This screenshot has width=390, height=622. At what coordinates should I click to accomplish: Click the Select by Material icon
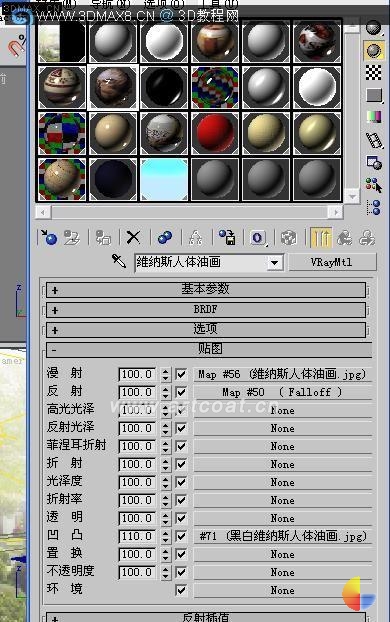[374, 184]
